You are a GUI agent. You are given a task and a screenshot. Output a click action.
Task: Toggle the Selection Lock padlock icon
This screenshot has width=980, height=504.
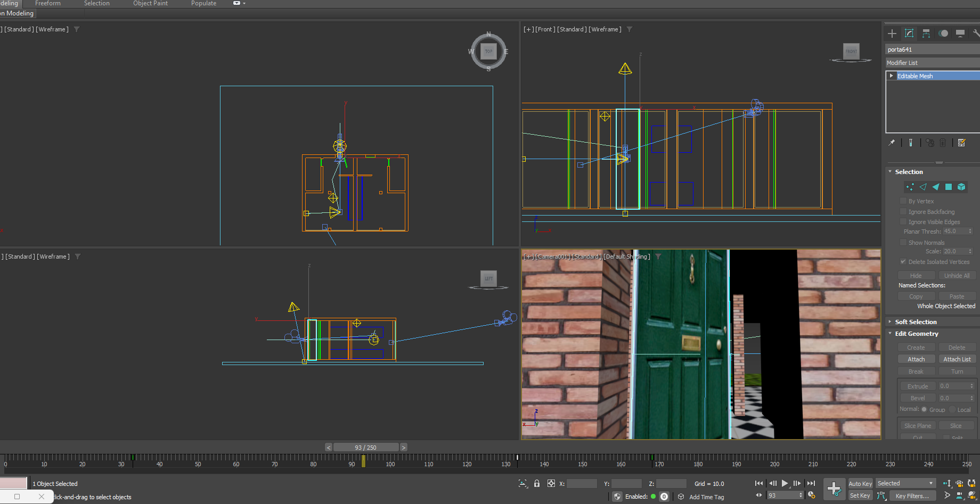pyautogui.click(x=537, y=484)
